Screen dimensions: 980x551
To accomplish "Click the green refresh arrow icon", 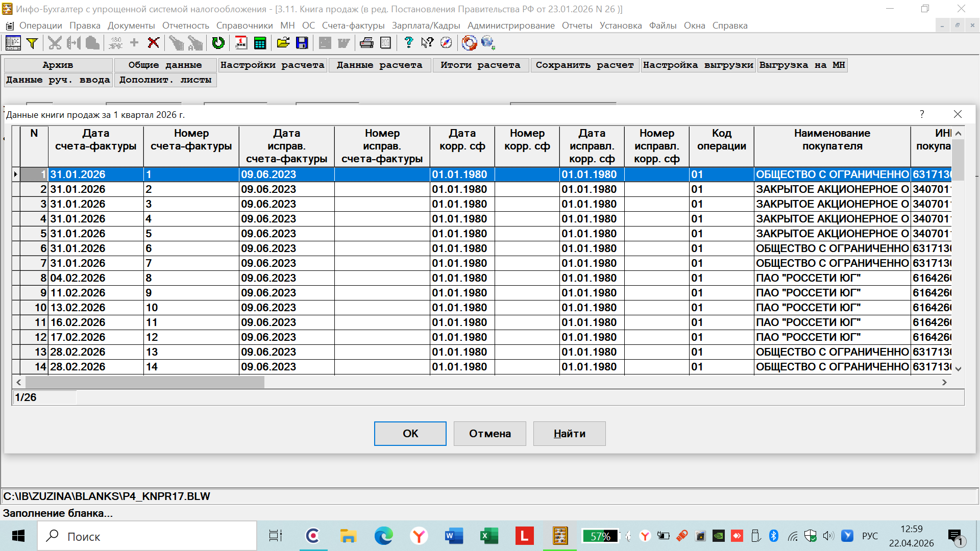I will click(x=218, y=43).
